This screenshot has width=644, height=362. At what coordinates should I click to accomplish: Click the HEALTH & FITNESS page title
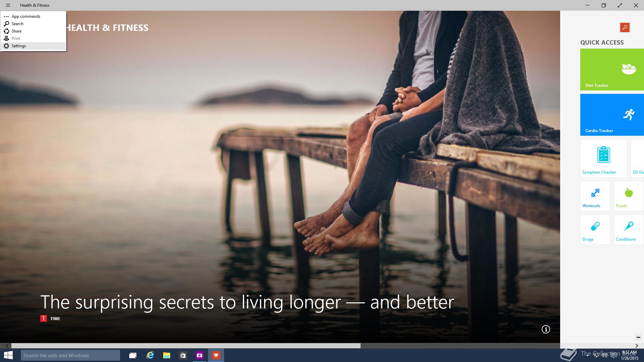click(x=107, y=28)
